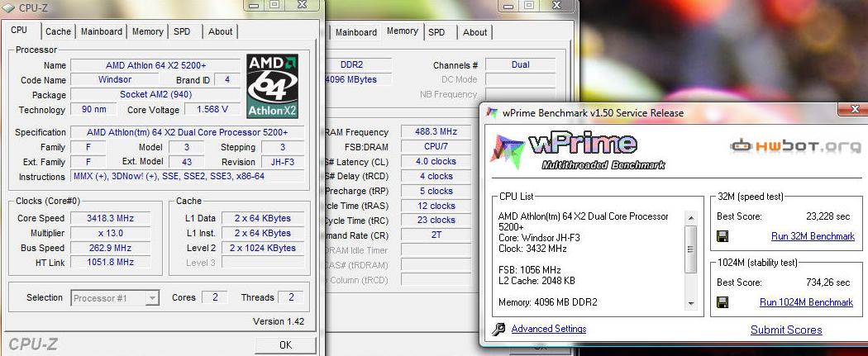868x356 pixels.
Task: Select SPD tab in the rear CPU-Z window
Action: 436,32
